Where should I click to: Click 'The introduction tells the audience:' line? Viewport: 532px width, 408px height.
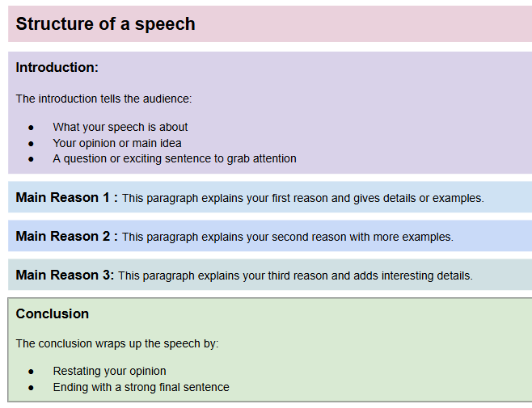point(103,99)
